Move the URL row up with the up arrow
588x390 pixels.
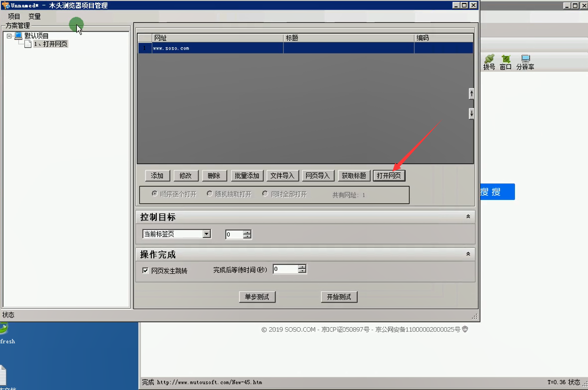(471, 93)
